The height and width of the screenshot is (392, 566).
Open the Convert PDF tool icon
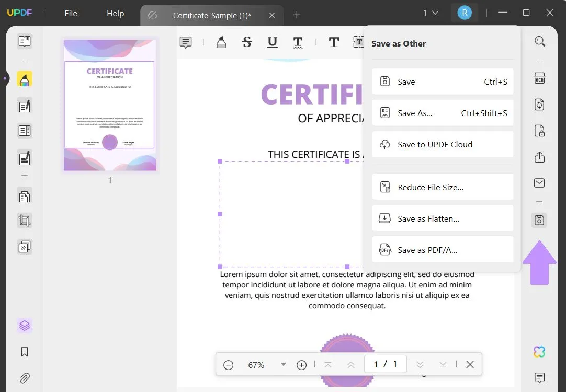coord(540,105)
